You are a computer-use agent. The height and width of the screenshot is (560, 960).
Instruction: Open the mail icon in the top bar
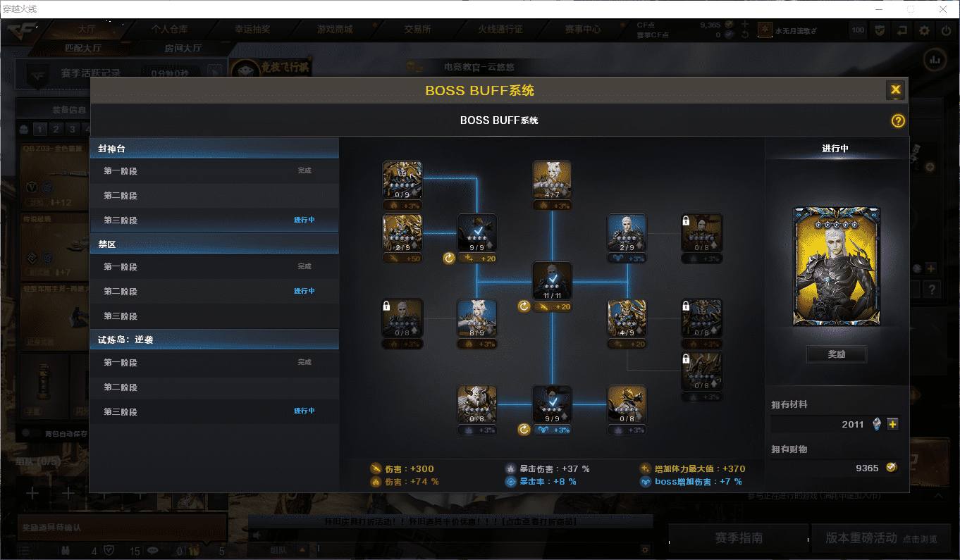pyautogui.click(x=880, y=30)
